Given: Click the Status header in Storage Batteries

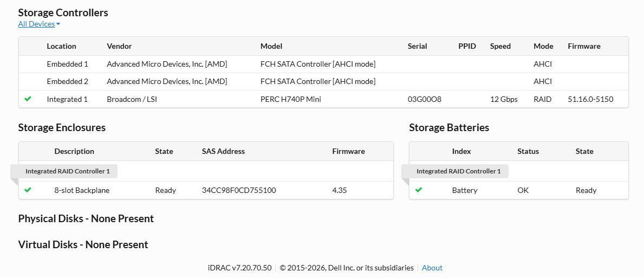Looking at the screenshot, I should [x=528, y=151].
